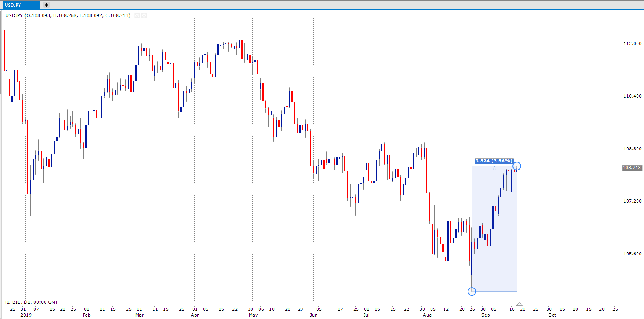Screen dimensions: 644x319
Task: Select the upper circle handle of measurement
Action: click(x=517, y=166)
